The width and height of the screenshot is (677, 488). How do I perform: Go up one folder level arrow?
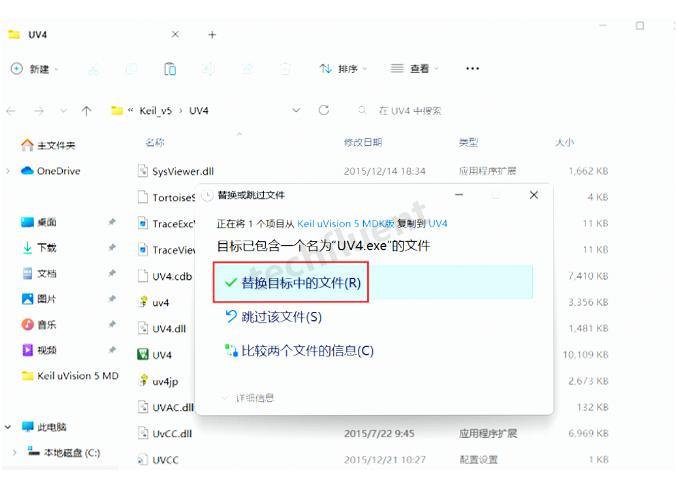(x=86, y=111)
